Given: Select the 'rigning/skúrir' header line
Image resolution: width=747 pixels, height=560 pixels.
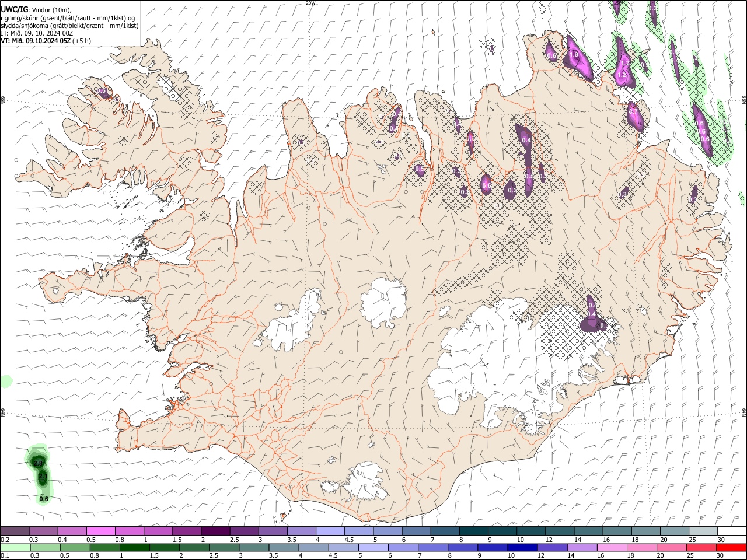Looking at the screenshot, I should click(x=68, y=18).
